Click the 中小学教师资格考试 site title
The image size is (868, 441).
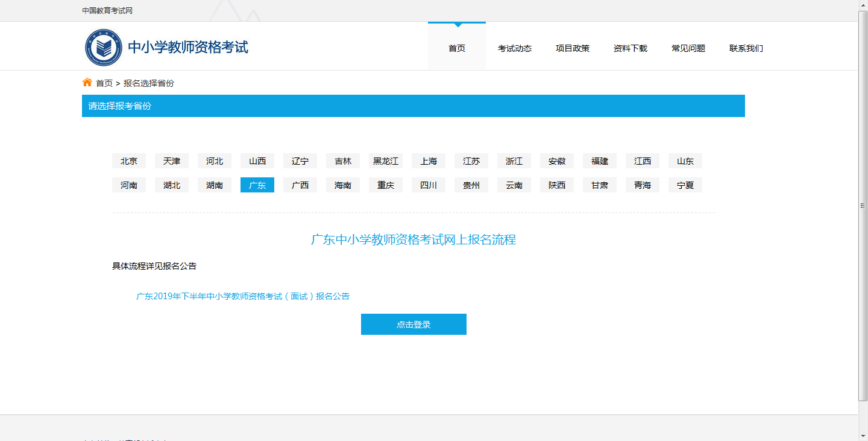188,47
